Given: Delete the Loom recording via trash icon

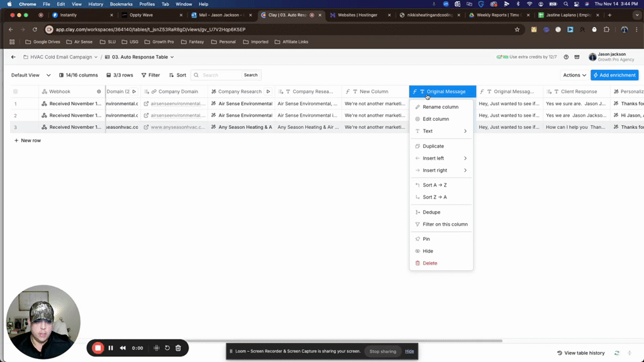Looking at the screenshot, I should pos(178,348).
